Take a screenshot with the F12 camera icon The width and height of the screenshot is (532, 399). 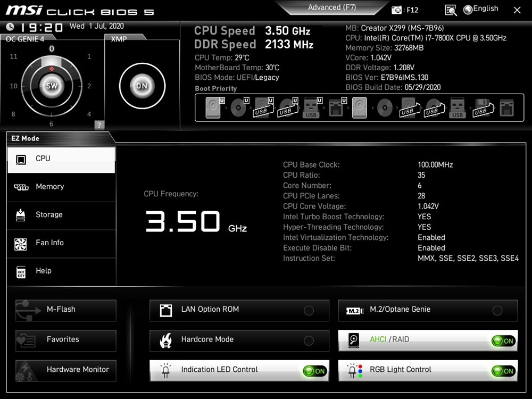[396, 10]
